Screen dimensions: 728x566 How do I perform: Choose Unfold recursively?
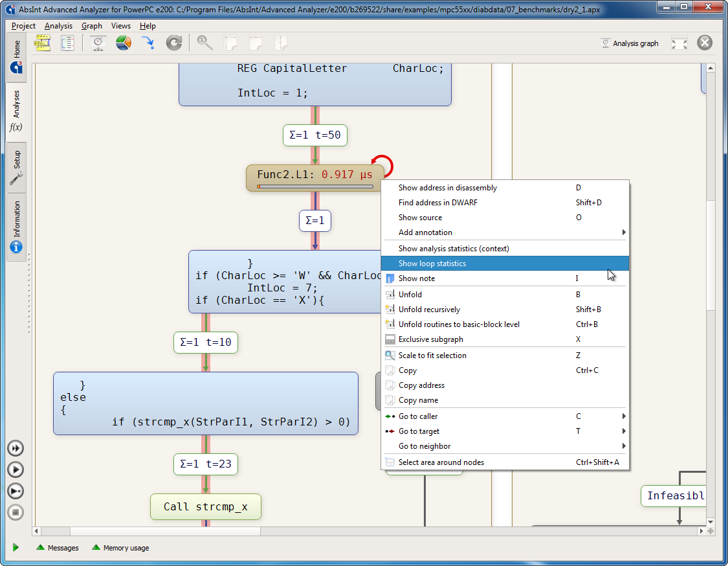(505, 310)
